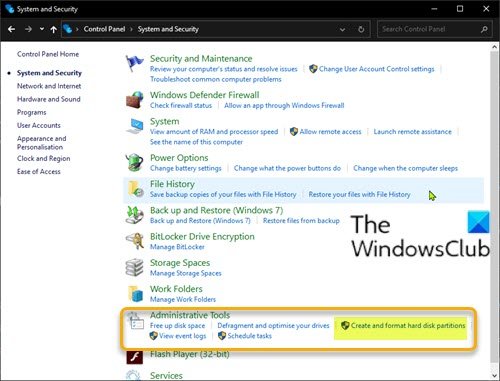Click the Storage Spaces drives icon
Image resolution: width=500 pixels, height=381 pixels.
pos(134,268)
